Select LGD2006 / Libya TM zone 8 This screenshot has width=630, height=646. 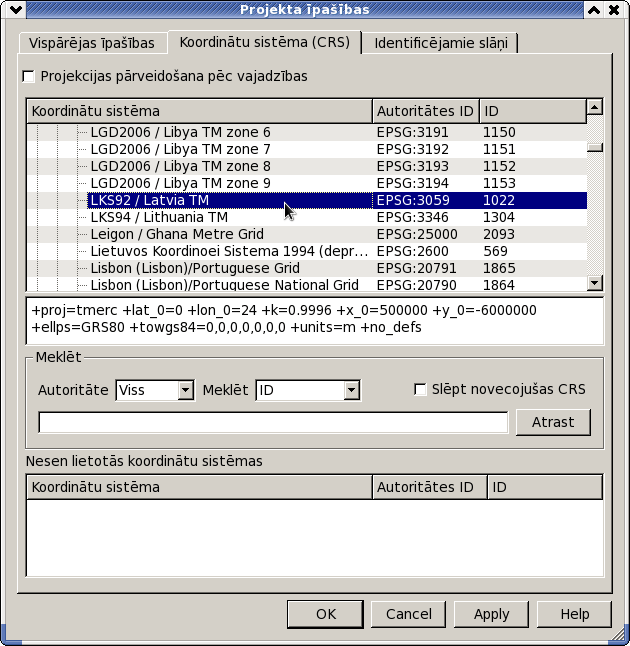click(307, 166)
